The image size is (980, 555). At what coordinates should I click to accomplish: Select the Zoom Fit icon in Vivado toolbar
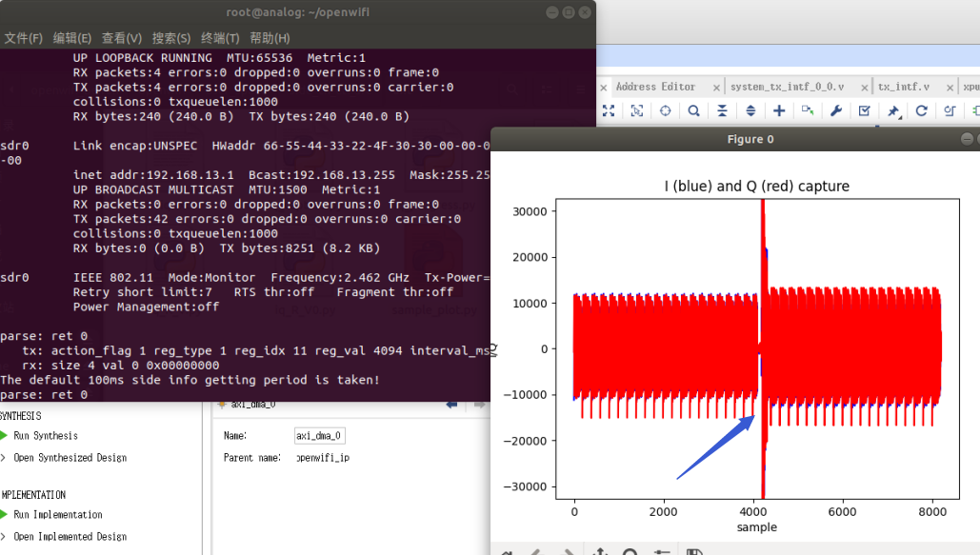point(609,111)
